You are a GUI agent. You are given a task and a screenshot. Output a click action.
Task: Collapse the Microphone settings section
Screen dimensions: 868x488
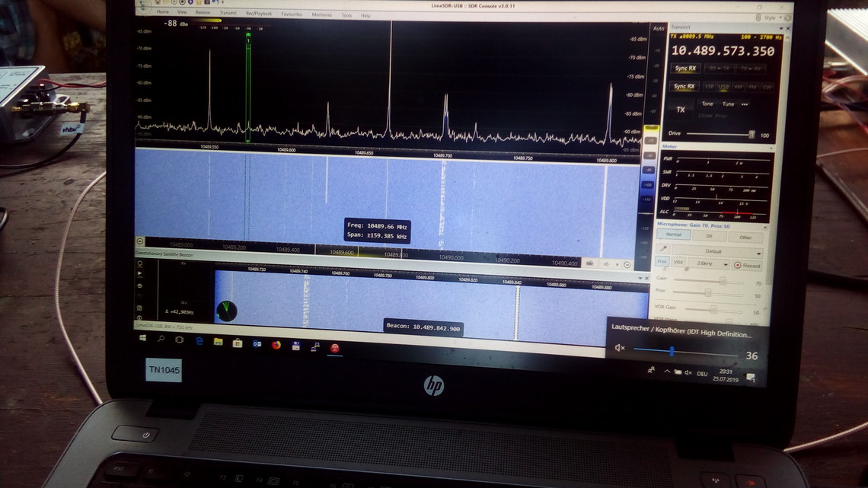click(x=765, y=226)
